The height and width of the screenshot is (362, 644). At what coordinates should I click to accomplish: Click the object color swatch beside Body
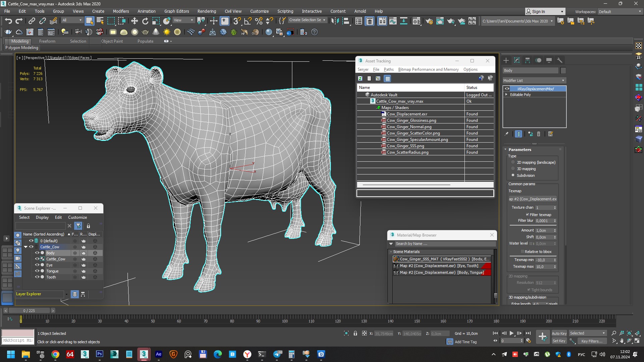[x=563, y=70]
